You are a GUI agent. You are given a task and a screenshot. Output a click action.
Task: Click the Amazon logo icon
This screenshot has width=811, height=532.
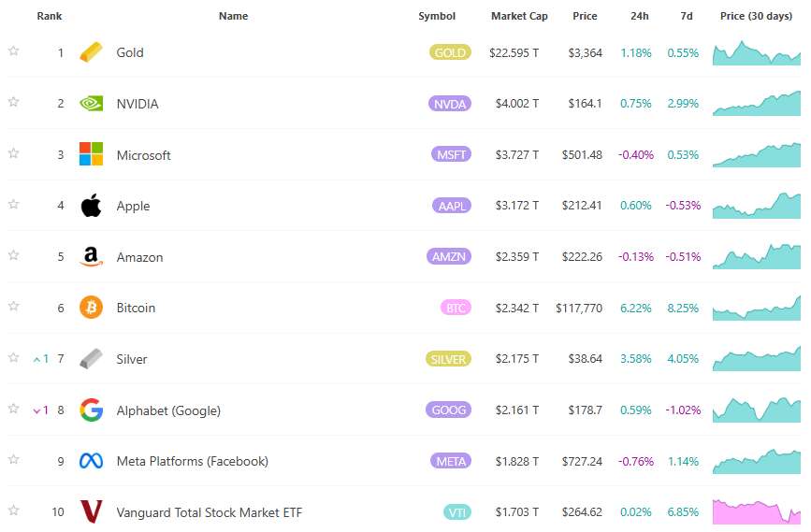91,256
